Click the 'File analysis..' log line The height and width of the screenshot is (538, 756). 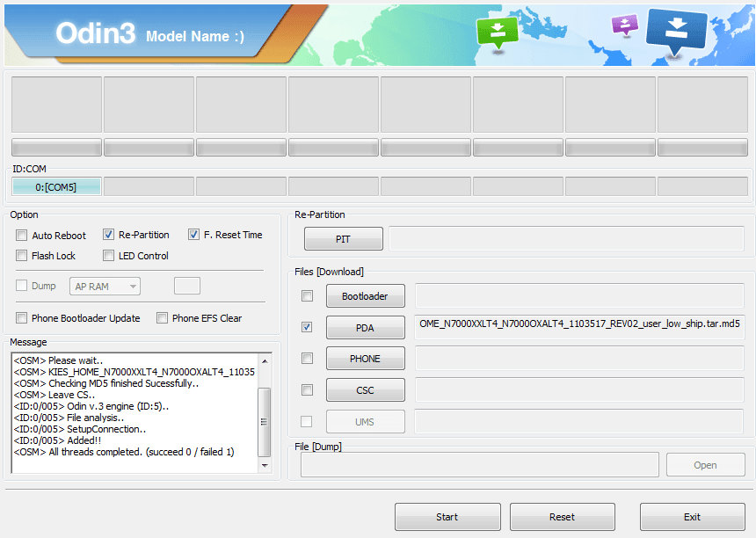[x=69, y=418]
